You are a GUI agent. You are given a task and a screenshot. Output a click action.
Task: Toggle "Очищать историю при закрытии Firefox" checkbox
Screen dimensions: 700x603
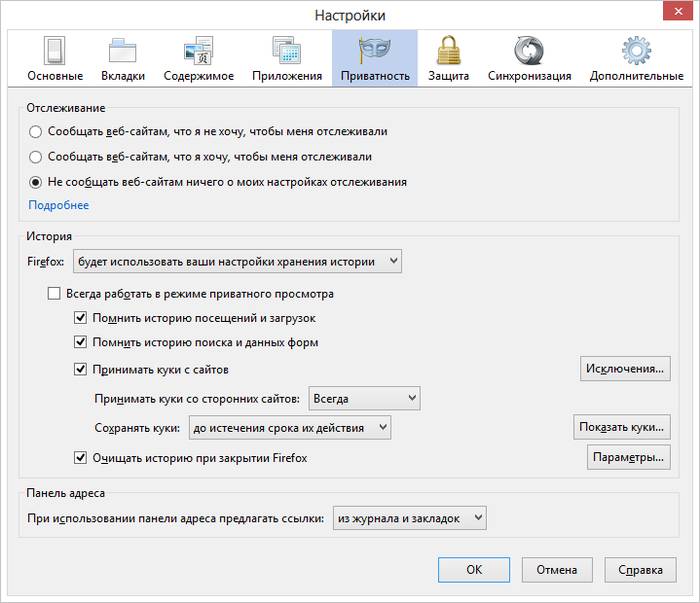[x=81, y=458]
